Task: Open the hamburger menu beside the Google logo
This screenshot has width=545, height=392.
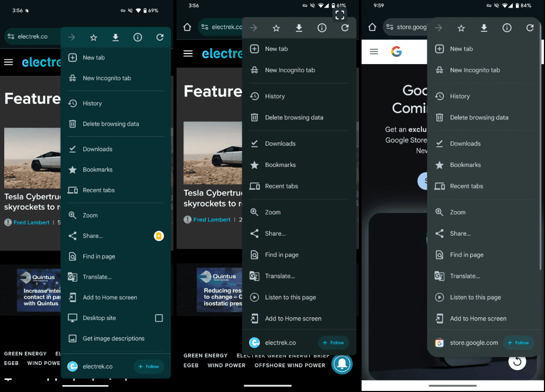Action: point(374,51)
